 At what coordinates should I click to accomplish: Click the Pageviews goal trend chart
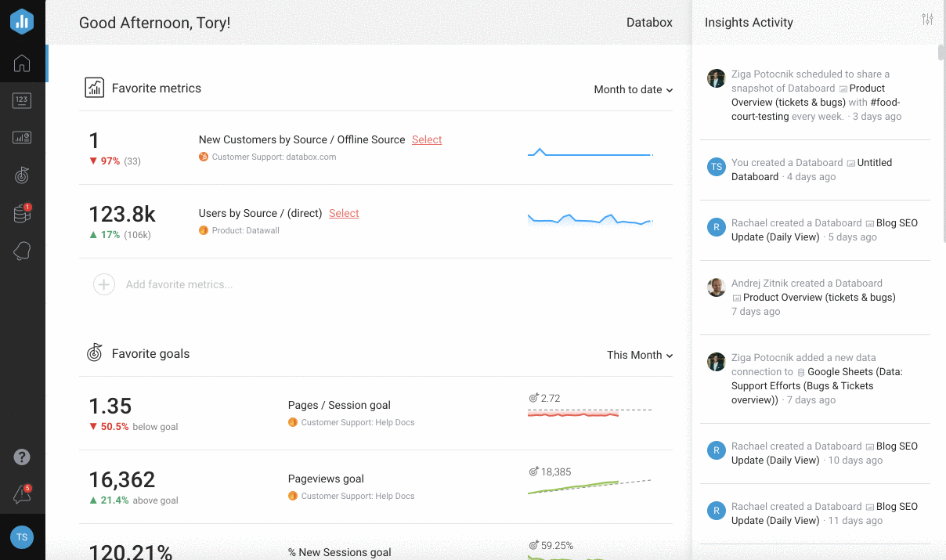589,485
